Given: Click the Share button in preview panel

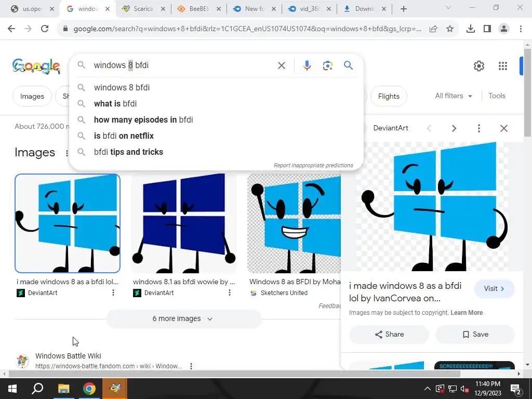Looking at the screenshot, I should point(389,334).
